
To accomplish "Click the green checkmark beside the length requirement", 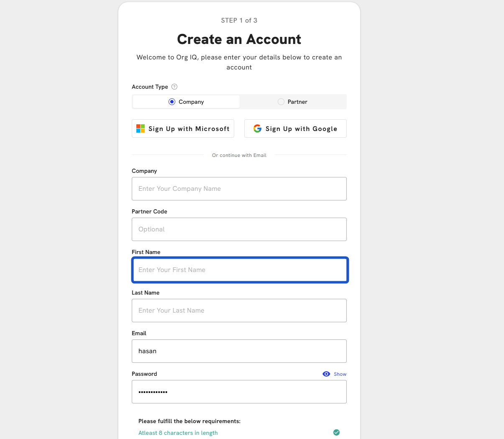I will (x=336, y=432).
